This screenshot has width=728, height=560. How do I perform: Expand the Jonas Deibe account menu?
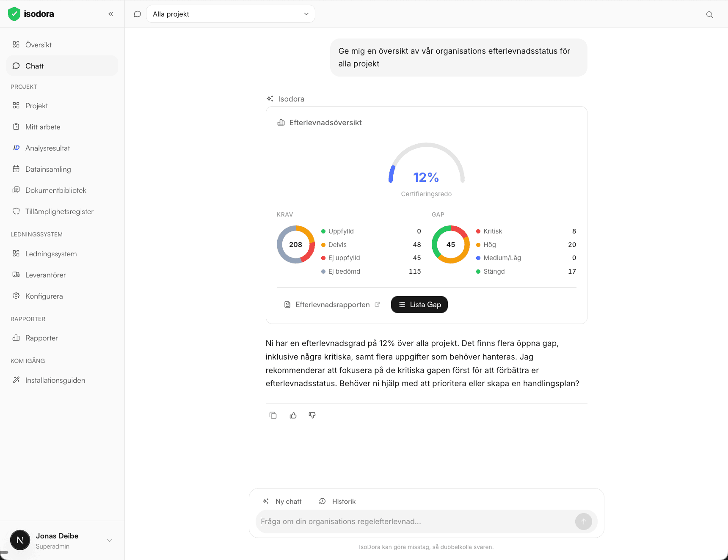110,540
